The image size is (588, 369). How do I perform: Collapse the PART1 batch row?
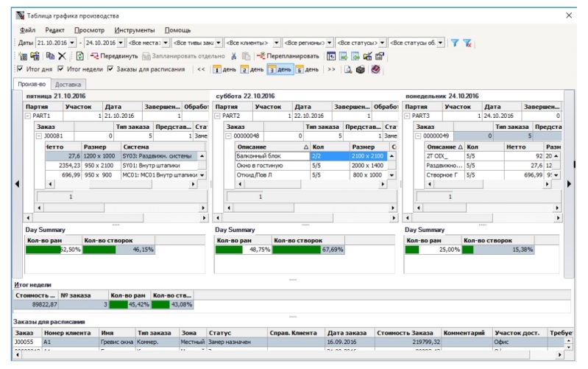coord(28,116)
